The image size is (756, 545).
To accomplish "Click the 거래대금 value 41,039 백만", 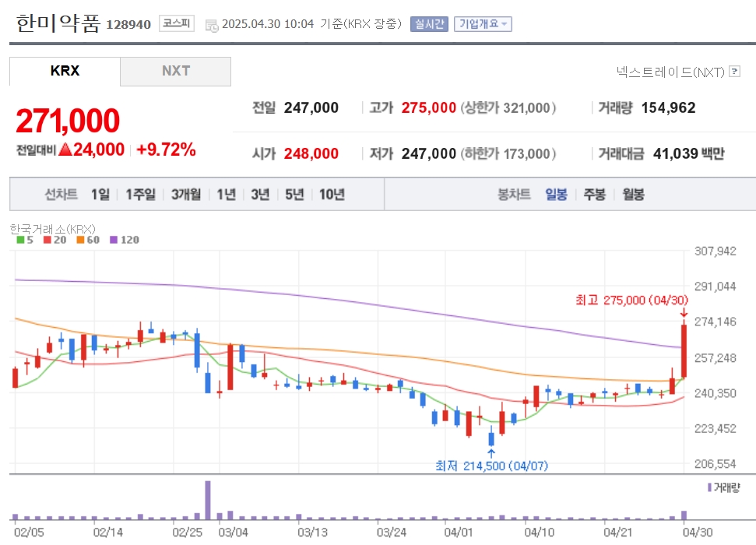I will click(x=688, y=153).
